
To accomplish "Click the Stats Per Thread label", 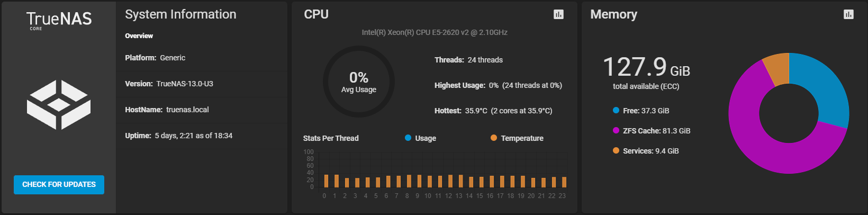I will (x=331, y=138).
